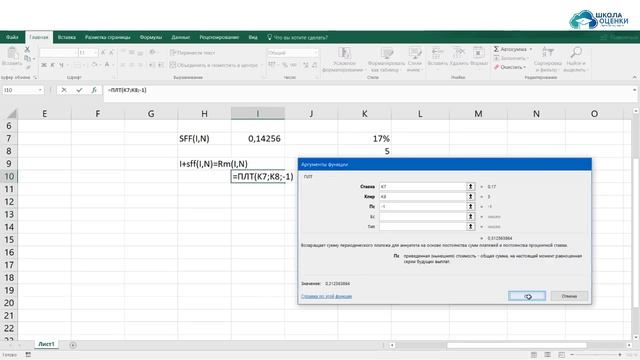Click the zoom slider in the status bar

point(596,355)
